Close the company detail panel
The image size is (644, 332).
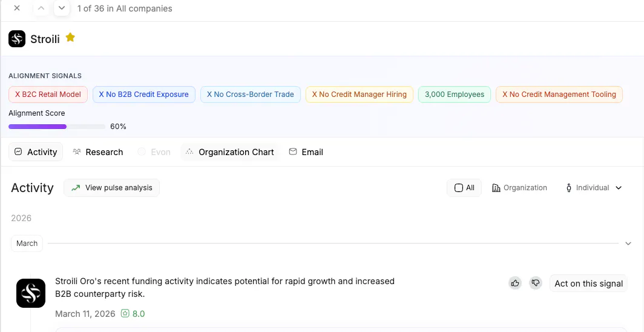click(17, 8)
